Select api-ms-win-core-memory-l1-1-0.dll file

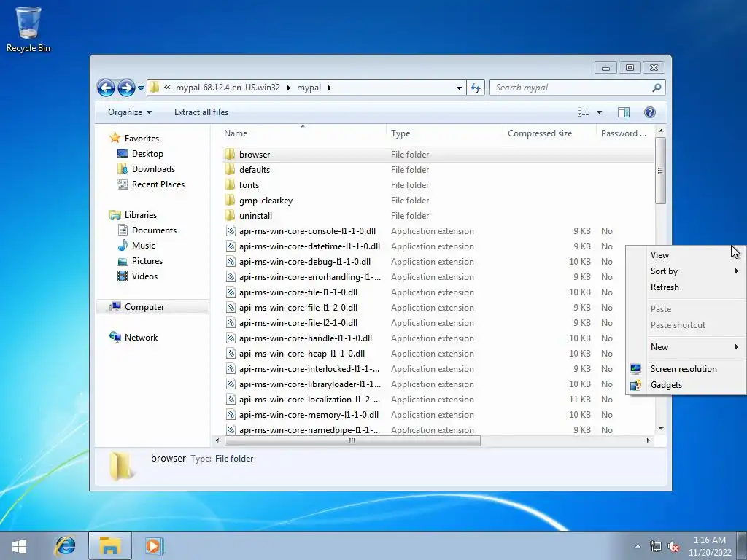[309, 415]
